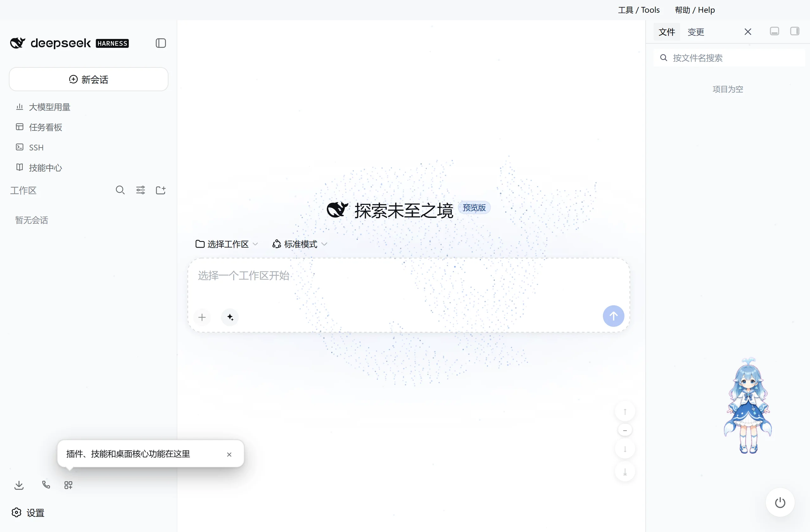Dismiss the 插件、技能 tooltip
Screen dimensions: 810x532
(x=229, y=454)
